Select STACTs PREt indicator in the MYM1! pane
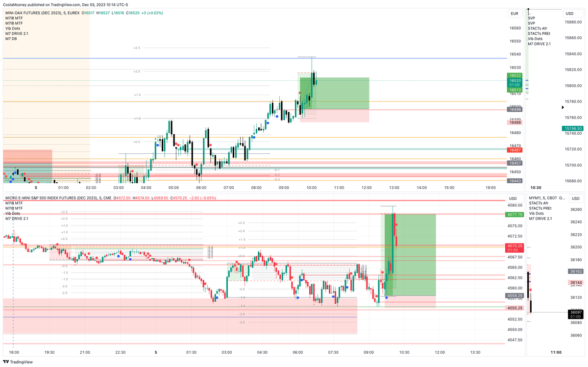 [539, 208]
